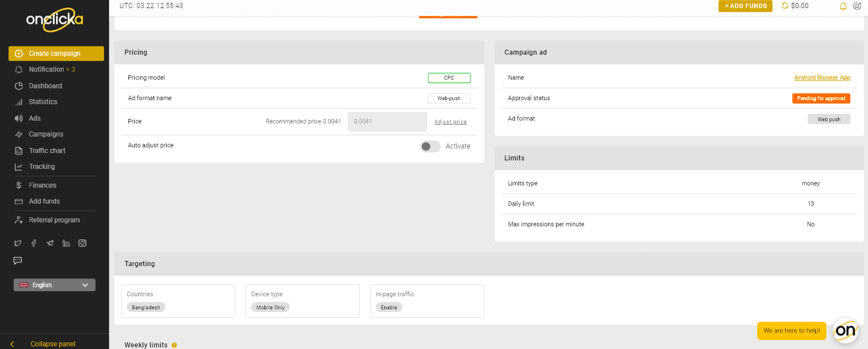The height and width of the screenshot is (349, 868).
Task: Go to Traffic chart page
Action: click(x=47, y=151)
